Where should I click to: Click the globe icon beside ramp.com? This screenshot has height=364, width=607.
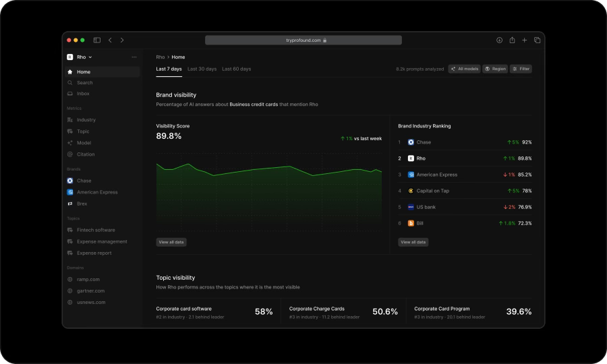[x=70, y=279]
